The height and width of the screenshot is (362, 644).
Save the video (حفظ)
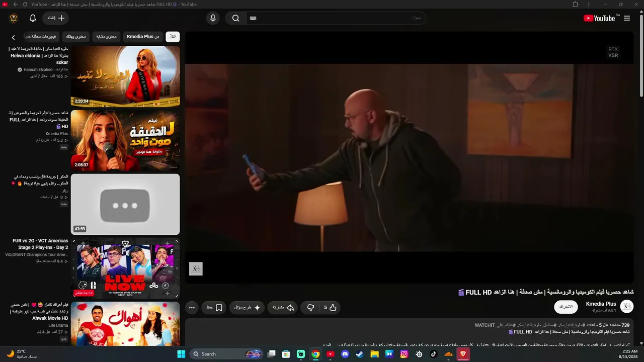(215, 308)
